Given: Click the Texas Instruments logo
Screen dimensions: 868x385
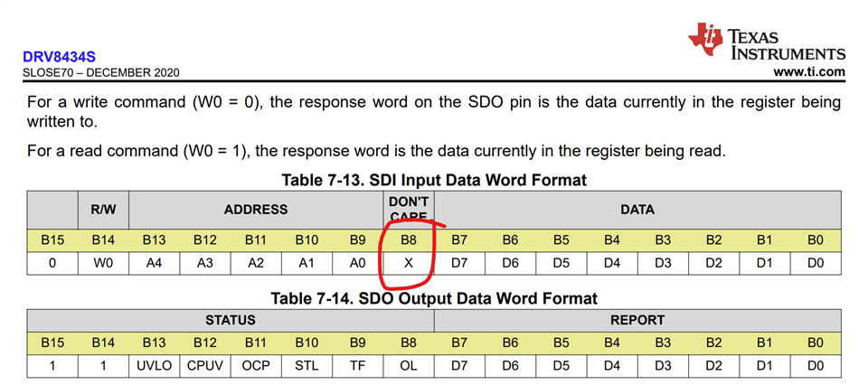Looking at the screenshot, I should 767,42.
